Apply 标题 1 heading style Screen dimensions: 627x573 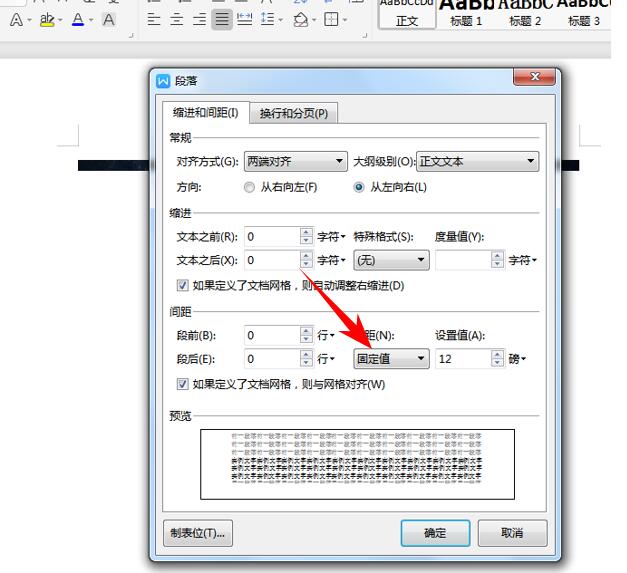[466, 14]
